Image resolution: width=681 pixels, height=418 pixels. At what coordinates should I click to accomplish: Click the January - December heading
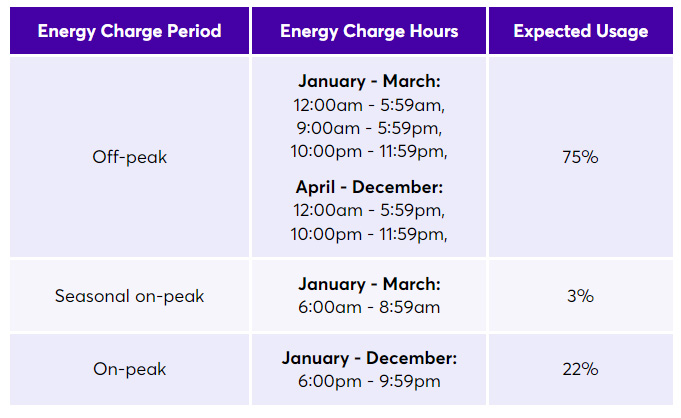(x=369, y=358)
